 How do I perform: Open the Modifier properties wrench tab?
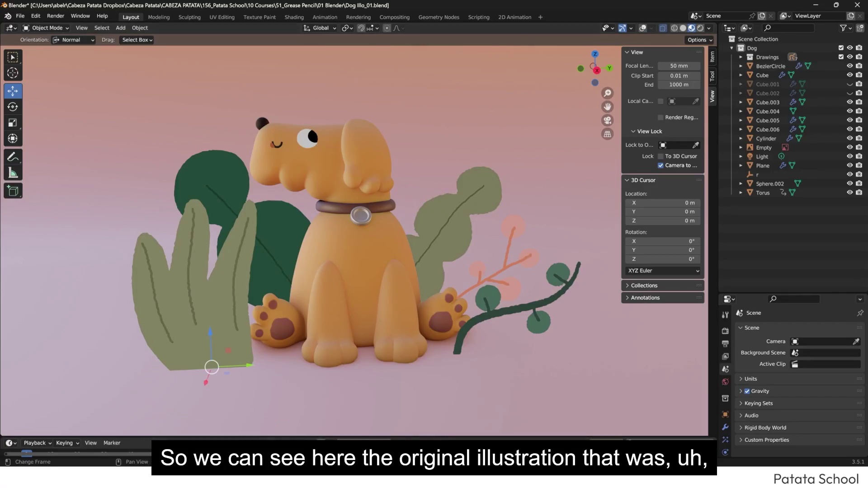tap(725, 427)
